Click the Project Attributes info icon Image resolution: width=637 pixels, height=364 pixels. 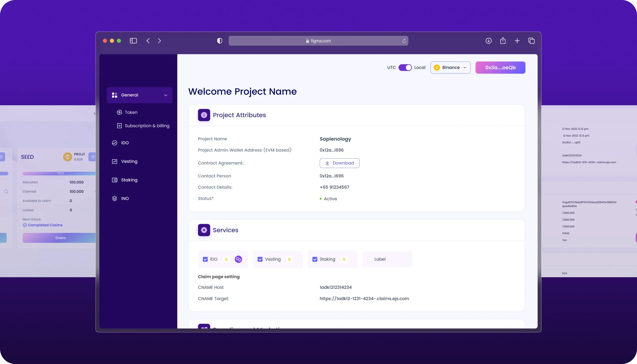(x=204, y=115)
